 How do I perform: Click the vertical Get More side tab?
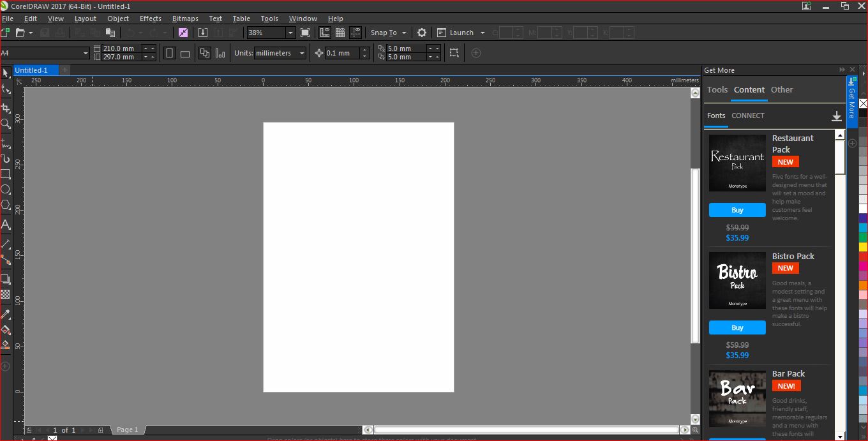point(851,102)
